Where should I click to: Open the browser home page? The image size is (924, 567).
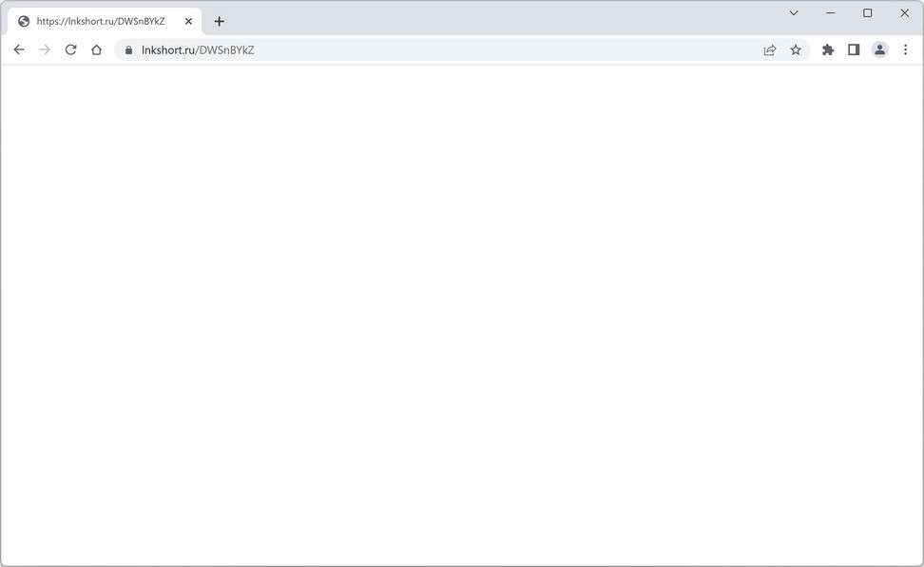(97, 49)
